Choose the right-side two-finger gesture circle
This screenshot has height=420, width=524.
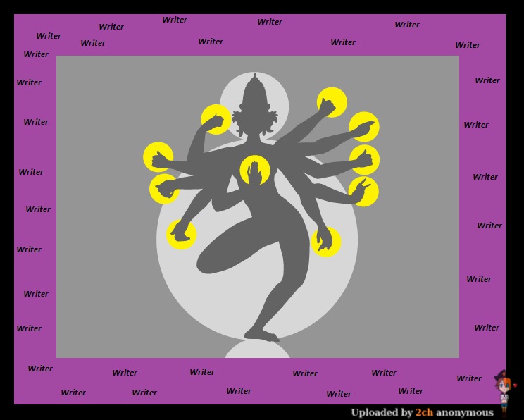click(363, 192)
